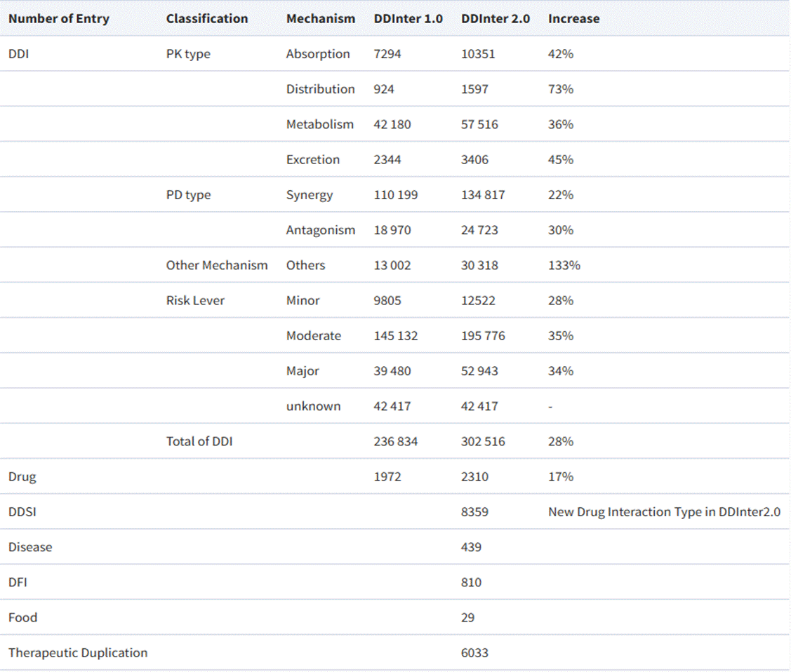Click the "Absorption" mechanism cell

click(318, 54)
